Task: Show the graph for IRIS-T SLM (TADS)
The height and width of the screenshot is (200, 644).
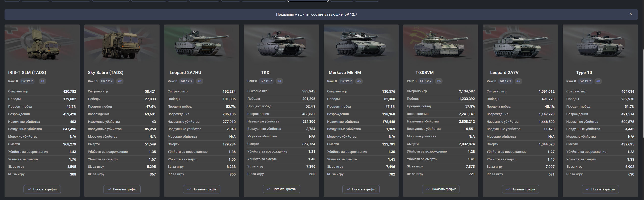Action: pos(42,189)
